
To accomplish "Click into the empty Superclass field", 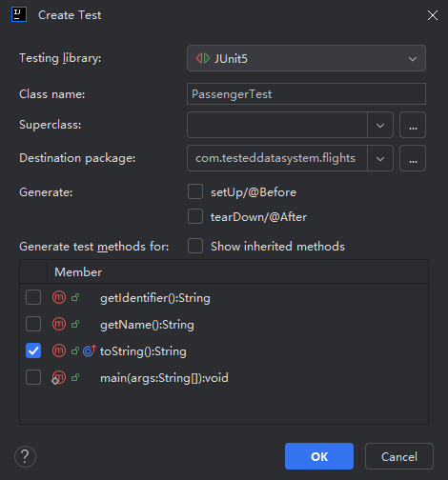I will [277, 125].
